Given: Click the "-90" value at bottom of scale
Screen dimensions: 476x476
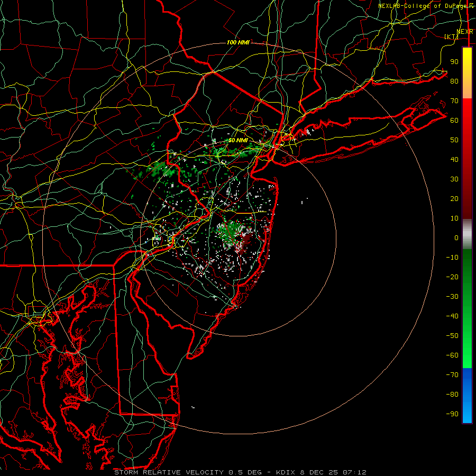Looking at the screenshot, I should (452, 414).
